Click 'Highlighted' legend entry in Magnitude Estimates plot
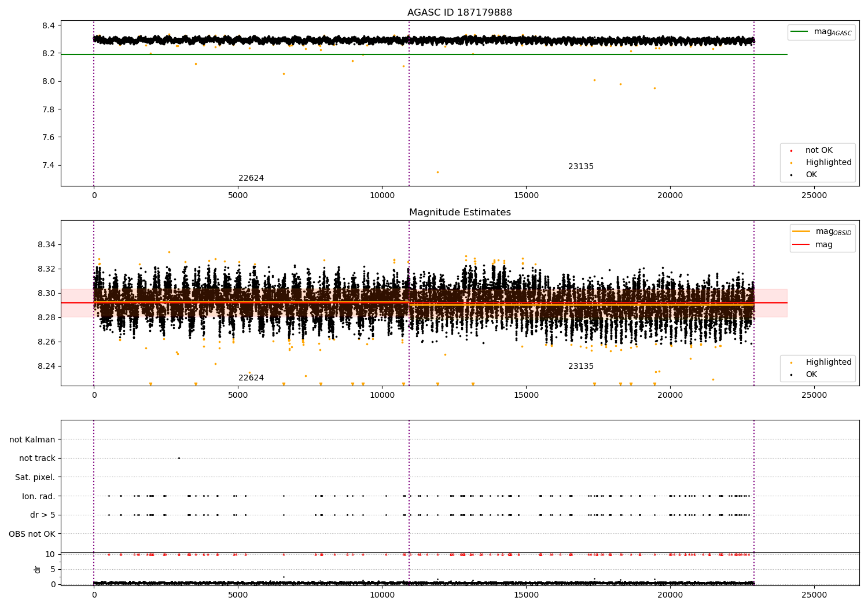The height and width of the screenshot is (608, 868). (x=828, y=362)
